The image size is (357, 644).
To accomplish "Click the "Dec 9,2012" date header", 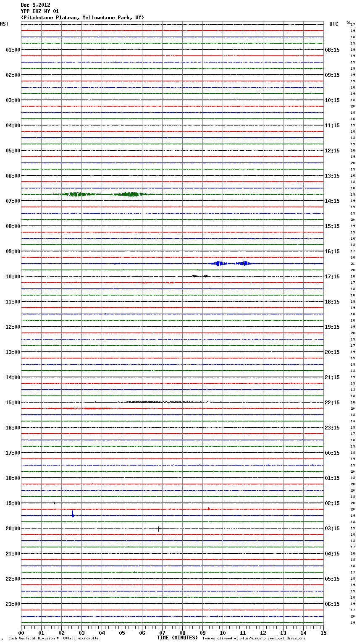I will coord(35,5).
